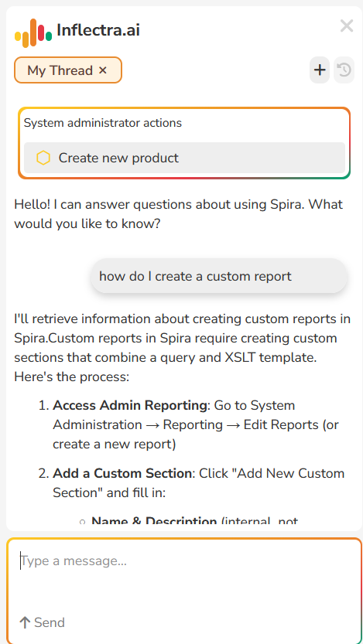Image resolution: width=363 pixels, height=644 pixels.
Task: Click the Add a Custom Section step heading
Action: [122, 474]
